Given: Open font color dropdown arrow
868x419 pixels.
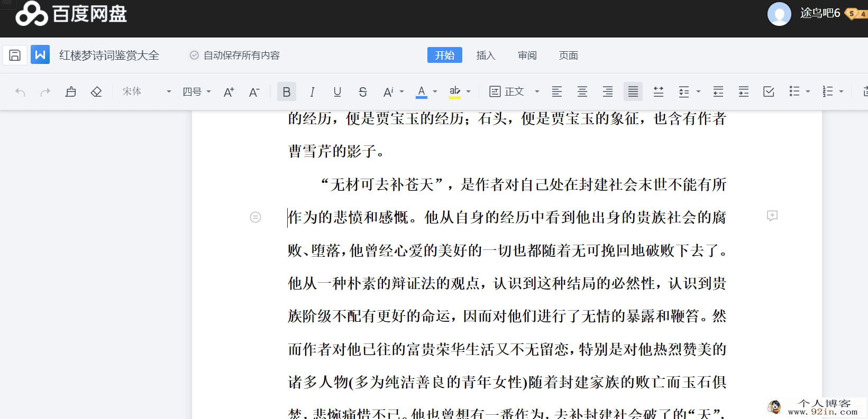Looking at the screenshot, I should coord(435,92).
